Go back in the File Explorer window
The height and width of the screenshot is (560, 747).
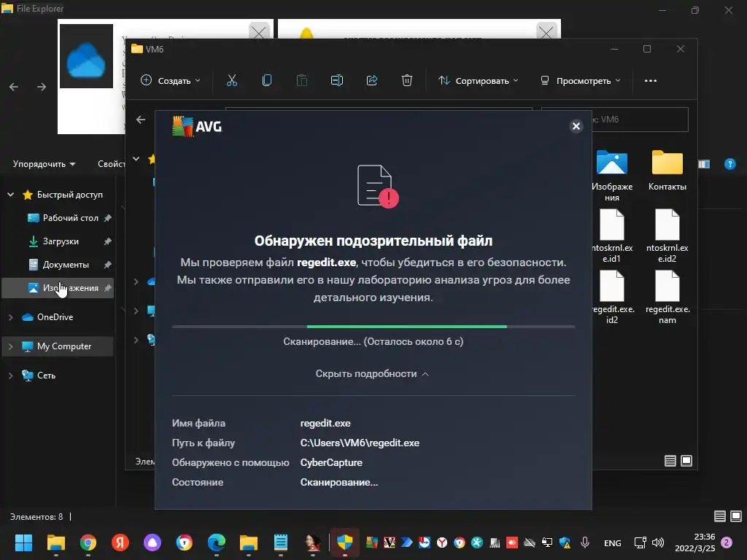pos(14,87)
